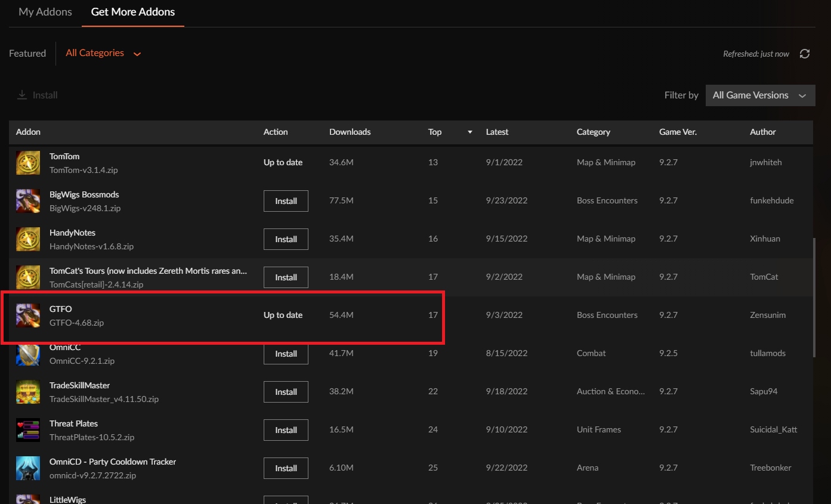Select the Get More Addons tab
The height and width of the screenshot is (504, 831).
(x=133, y=12)
